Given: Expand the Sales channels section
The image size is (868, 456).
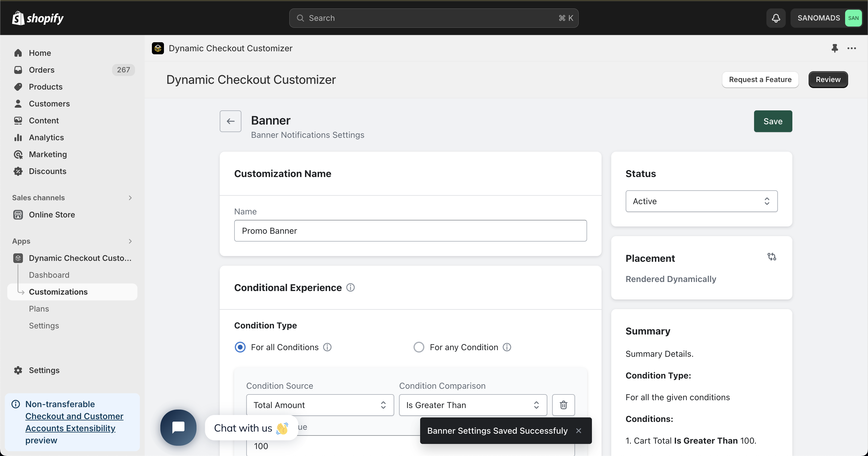Looking at the screenshot, I should pos(72,198).
